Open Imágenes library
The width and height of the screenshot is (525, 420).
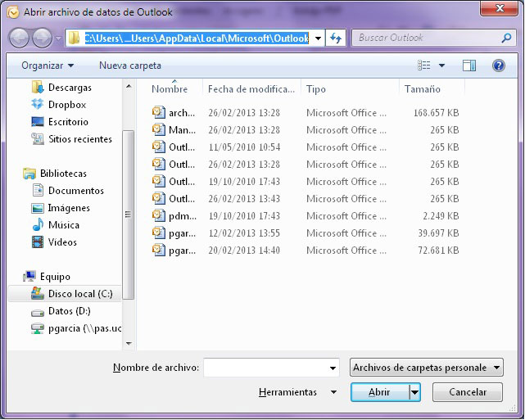(x=69, y=208)
